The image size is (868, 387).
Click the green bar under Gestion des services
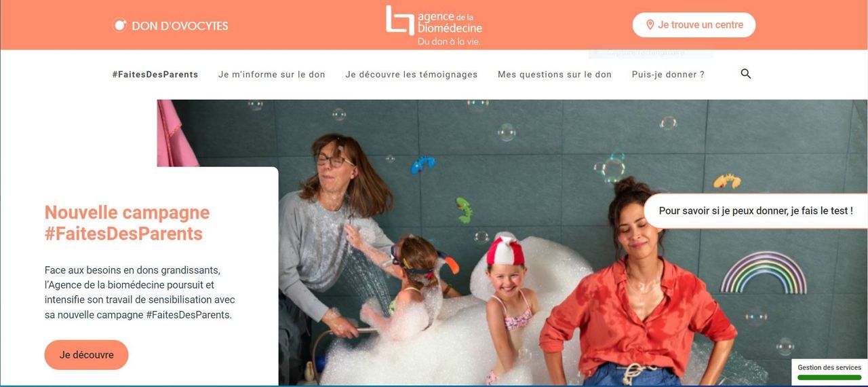click(x=829, y=377)
